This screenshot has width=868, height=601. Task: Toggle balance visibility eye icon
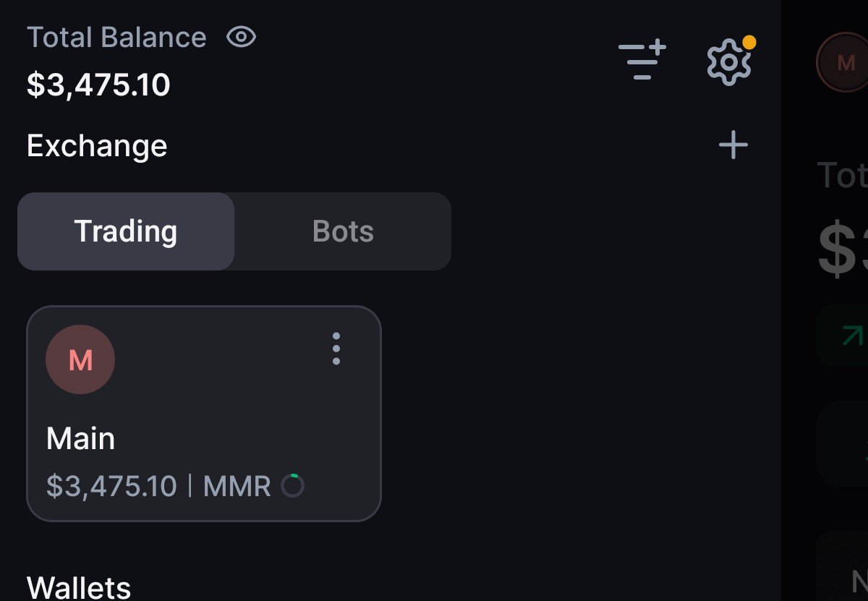click(241, 37)
